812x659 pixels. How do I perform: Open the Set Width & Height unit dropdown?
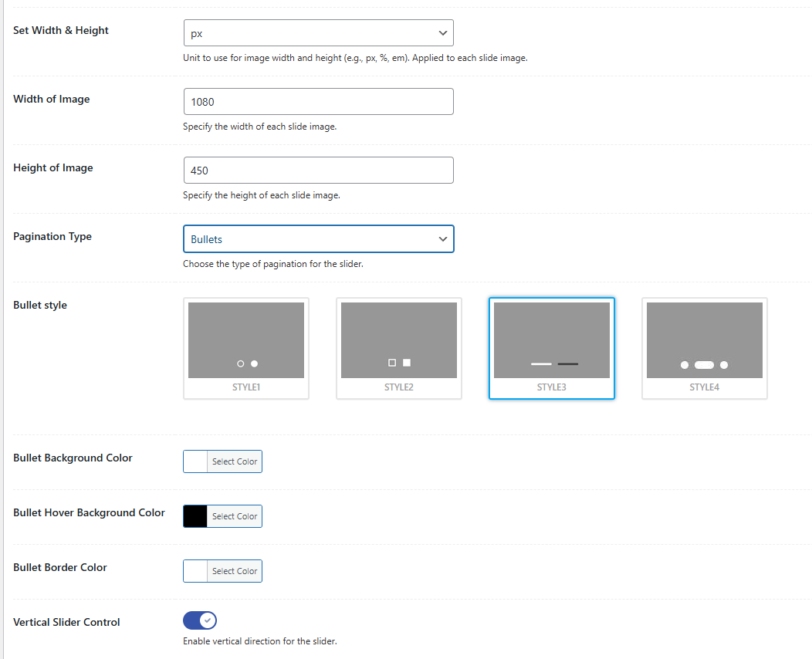click(x=318, y=32)
